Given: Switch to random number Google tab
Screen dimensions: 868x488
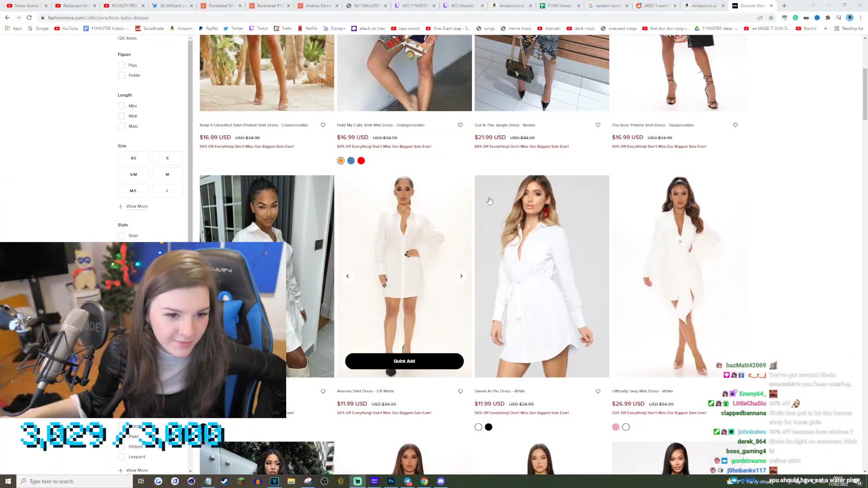Looking at the screenshot, I should tap(608, 6).
